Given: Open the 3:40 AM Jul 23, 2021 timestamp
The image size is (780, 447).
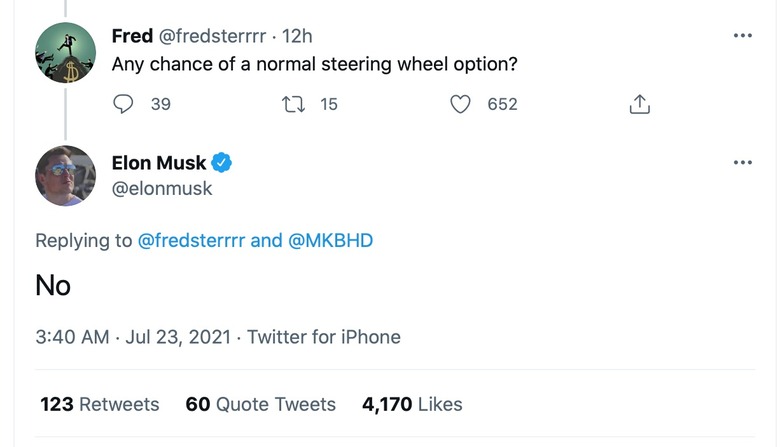Looking at the screenshot, I should click(x=133, y=337).
